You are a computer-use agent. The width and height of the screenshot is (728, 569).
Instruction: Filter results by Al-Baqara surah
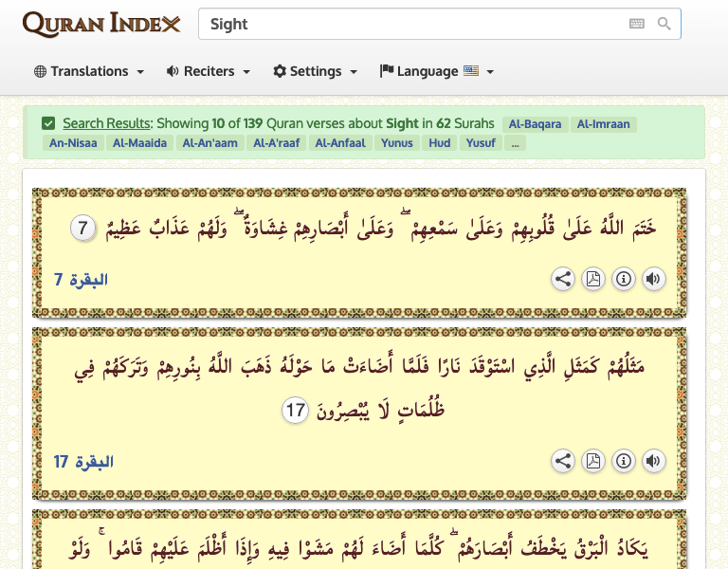coord(535,123)
